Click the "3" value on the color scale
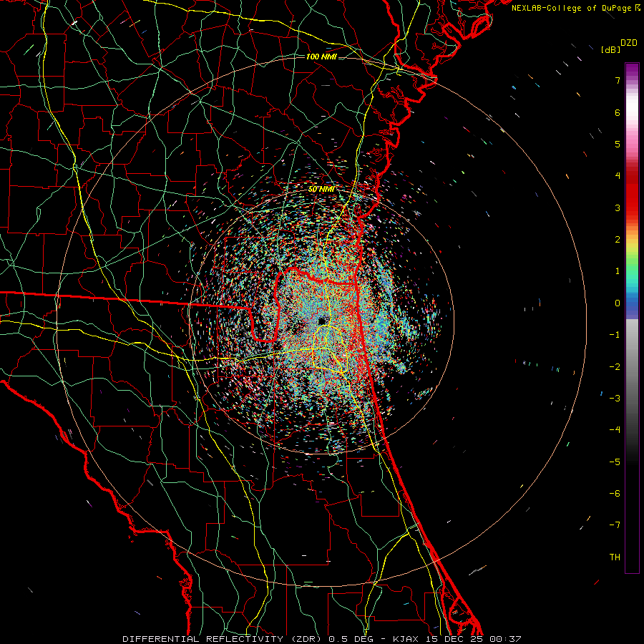This screenshot has width=644, height=644. pos(618,208)
